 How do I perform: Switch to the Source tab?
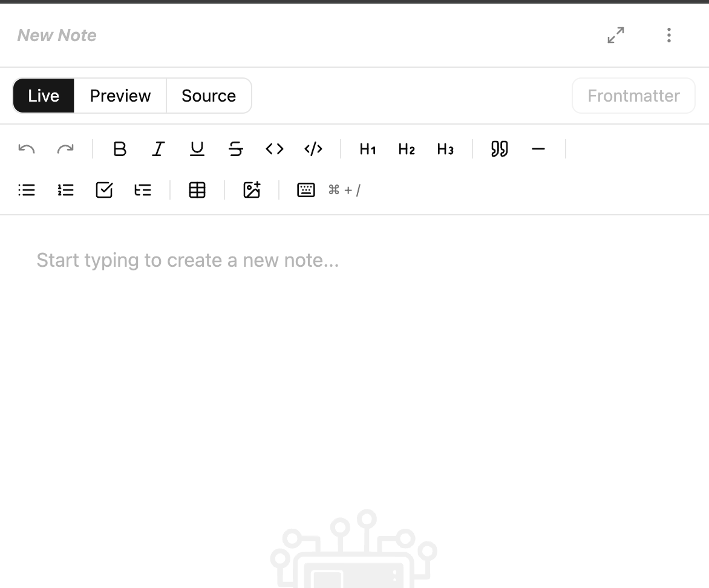pos(209,95)
